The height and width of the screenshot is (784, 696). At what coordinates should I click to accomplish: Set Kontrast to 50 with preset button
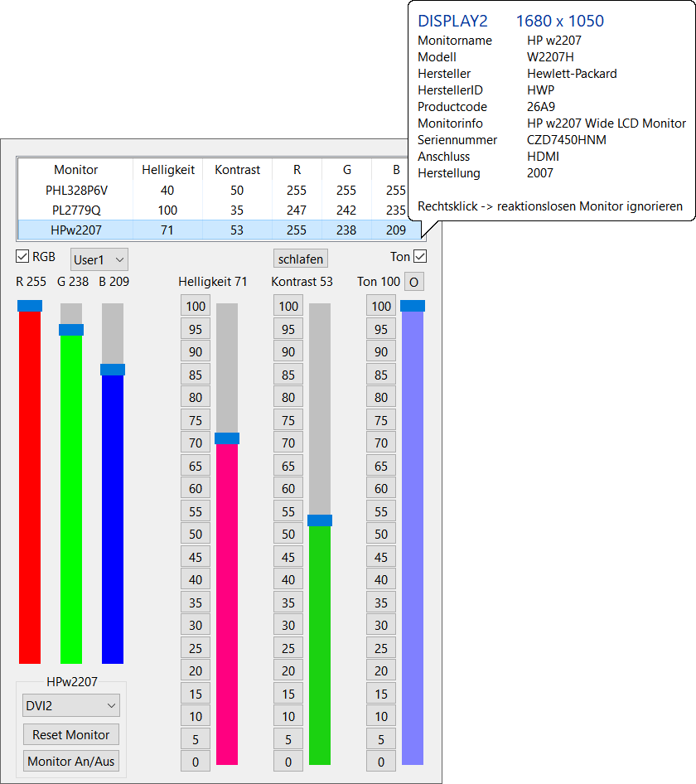288,534
